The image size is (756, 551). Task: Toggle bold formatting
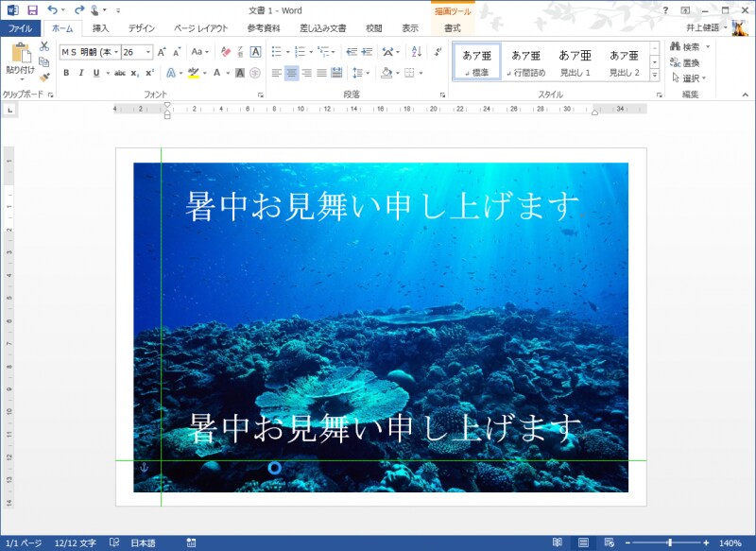[65, 73]
